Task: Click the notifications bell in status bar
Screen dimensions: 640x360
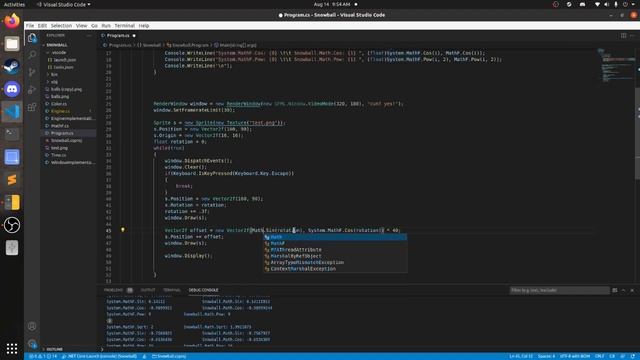Action: point(632,356)
